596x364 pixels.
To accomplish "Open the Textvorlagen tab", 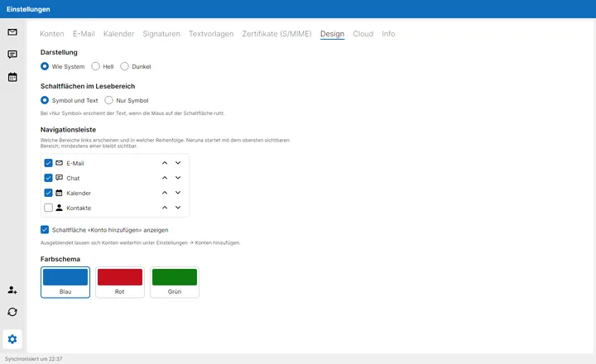I will 211,34.
